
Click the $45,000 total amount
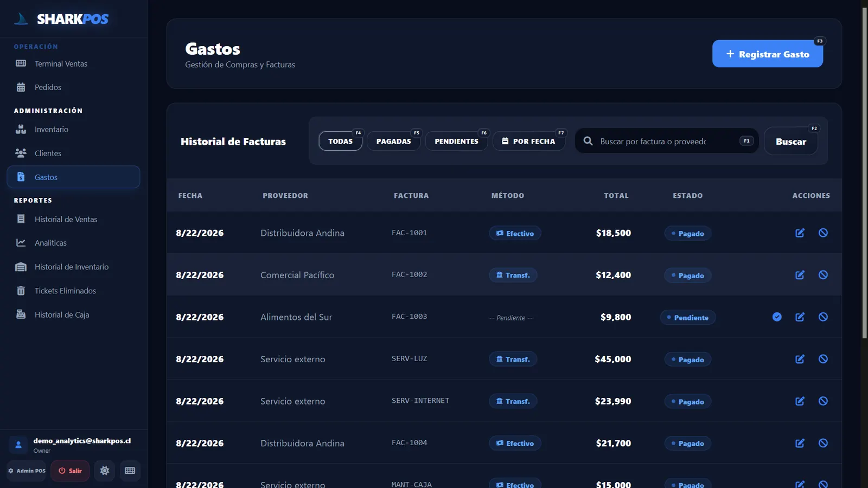point(613,359)
